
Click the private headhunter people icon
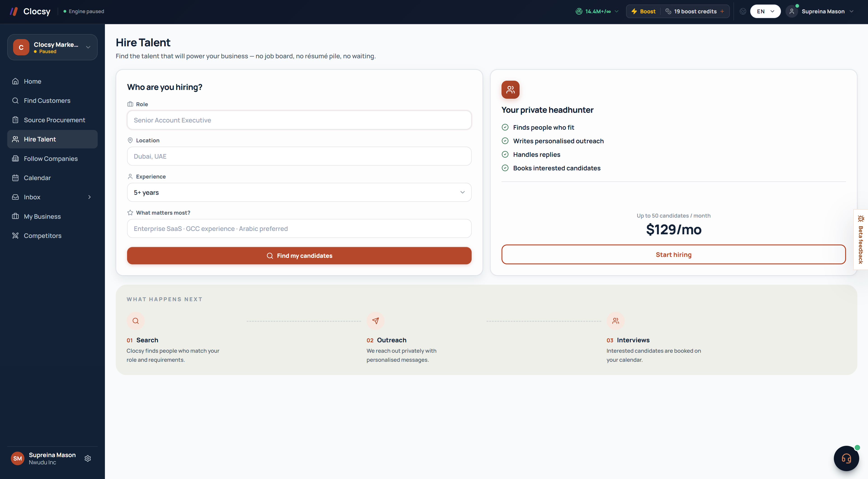511,89
